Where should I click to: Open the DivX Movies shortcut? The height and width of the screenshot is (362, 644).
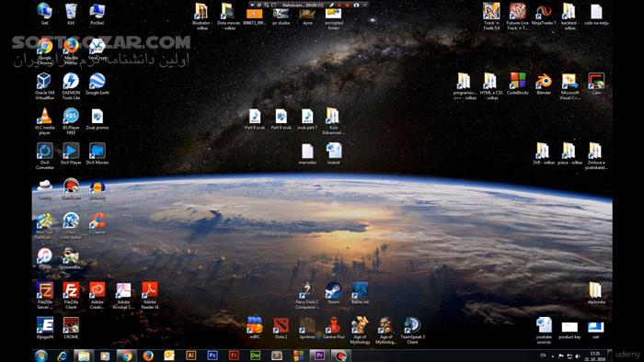[98, 153]
